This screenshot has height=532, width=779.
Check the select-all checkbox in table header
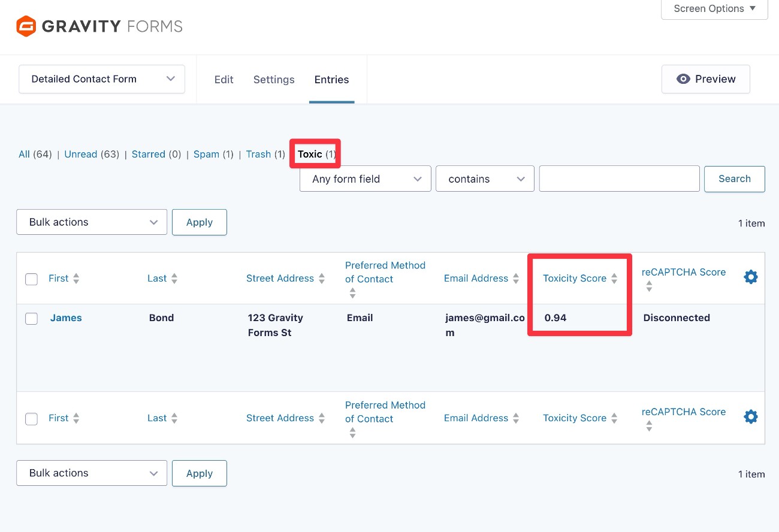click(x=31, y=279)
